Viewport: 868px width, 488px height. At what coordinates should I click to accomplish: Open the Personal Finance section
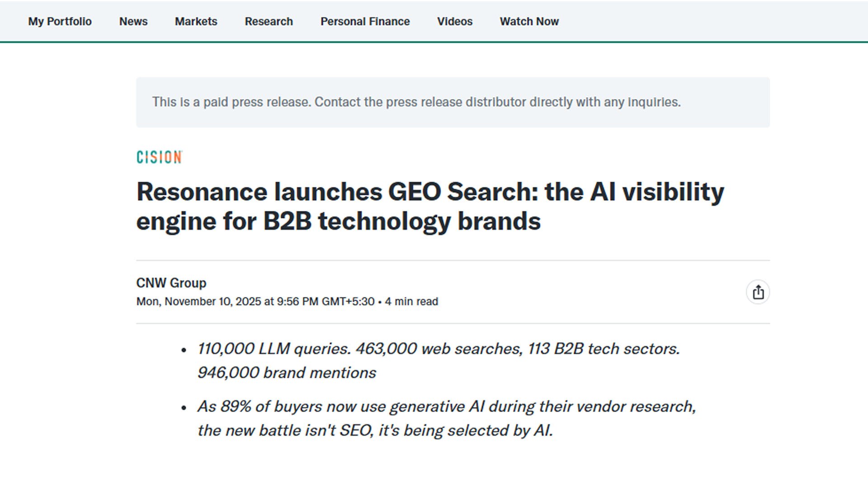[x=365, y=21]
